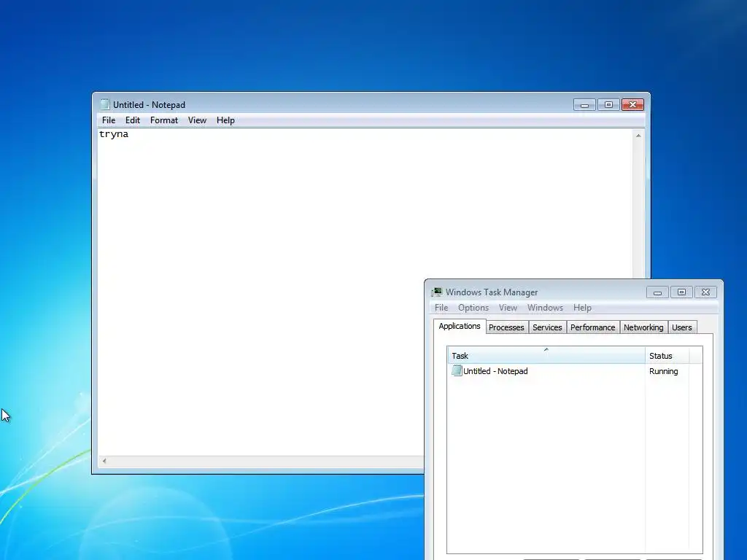Maximize the Notepad window
Screen dimensions: 747x560
click(x=608, y=105)
